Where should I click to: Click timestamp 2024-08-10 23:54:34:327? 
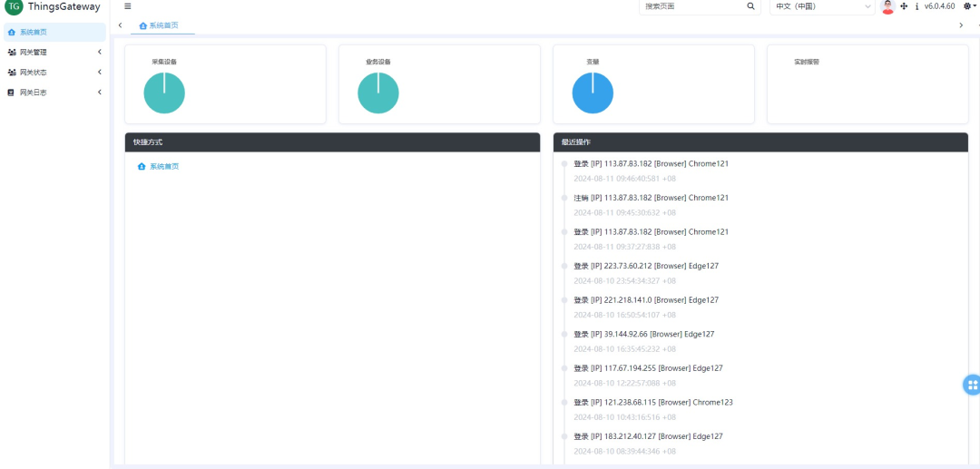(624, 281)
